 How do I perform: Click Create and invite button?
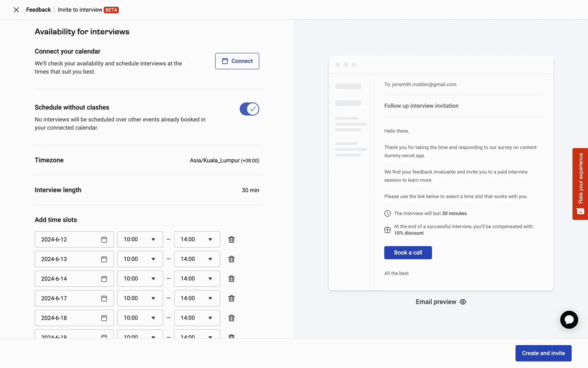point(543,353)
